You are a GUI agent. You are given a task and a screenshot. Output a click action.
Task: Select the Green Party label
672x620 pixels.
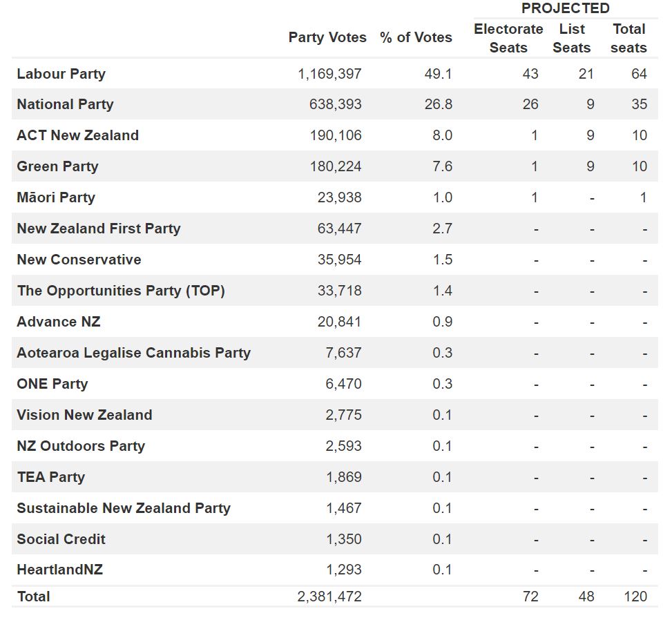coord(57,166)
